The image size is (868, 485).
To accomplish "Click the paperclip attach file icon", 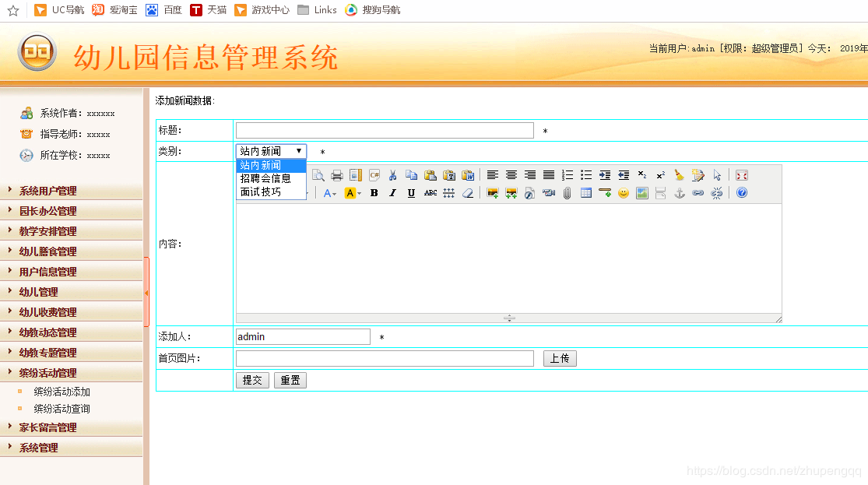I will point(568,192).
